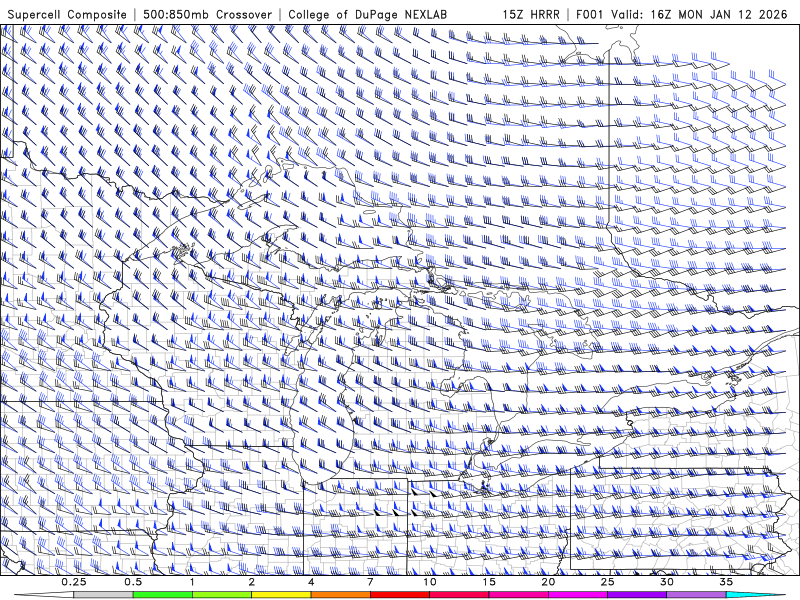
Task: Click the '15Z HRRR' model run label
Action: coord(531,14)
